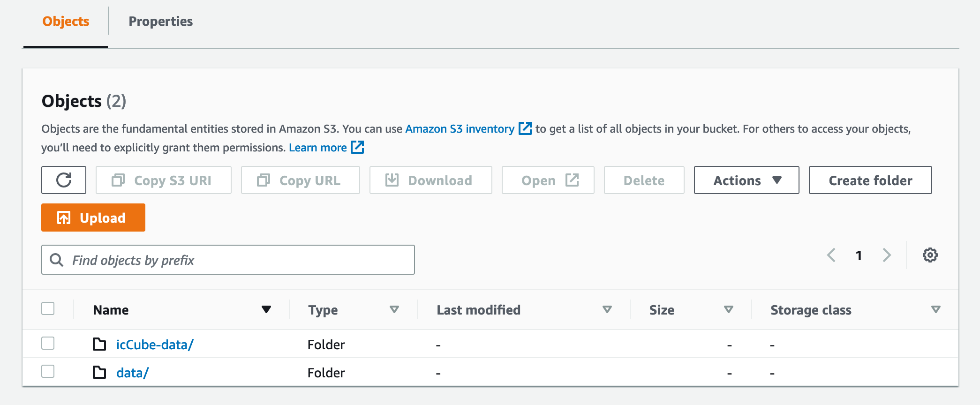The image size is (980, 405).
Task: Sort objects by Name column arrow
Action: pos(266,309)
